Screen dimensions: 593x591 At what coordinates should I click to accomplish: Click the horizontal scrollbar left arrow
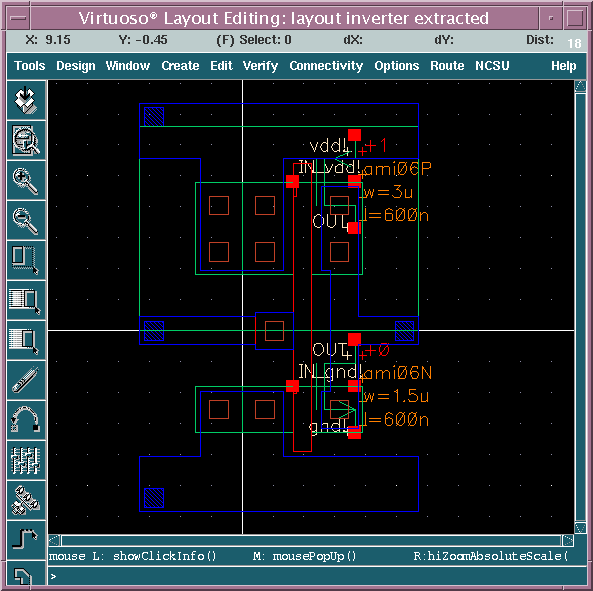54,540
